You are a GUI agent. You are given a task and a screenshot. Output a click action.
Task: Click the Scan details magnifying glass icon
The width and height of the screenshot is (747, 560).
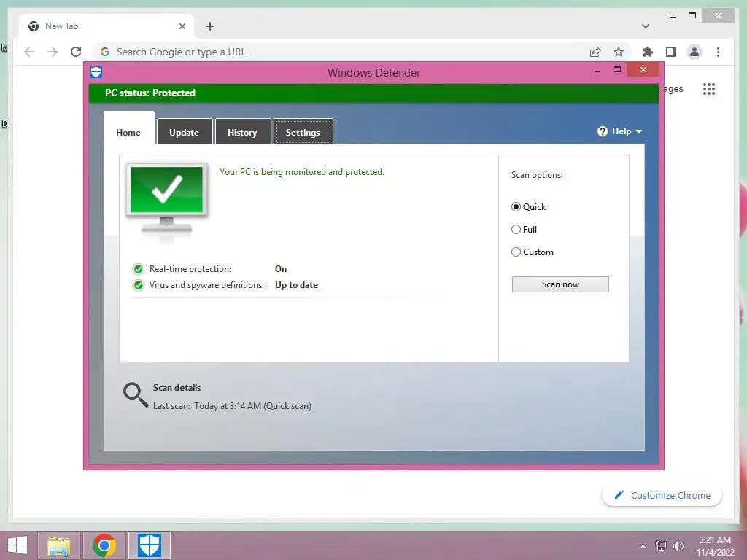point(136,394)
